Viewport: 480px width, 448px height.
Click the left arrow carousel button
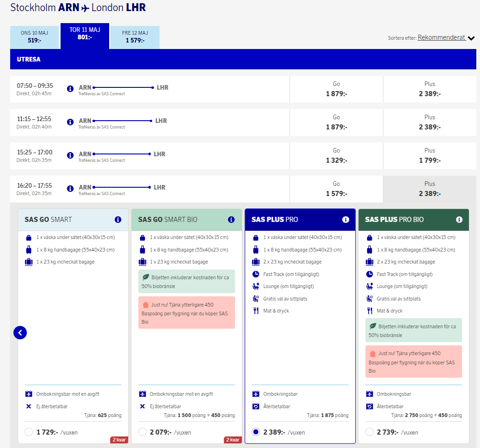point(20,332)
